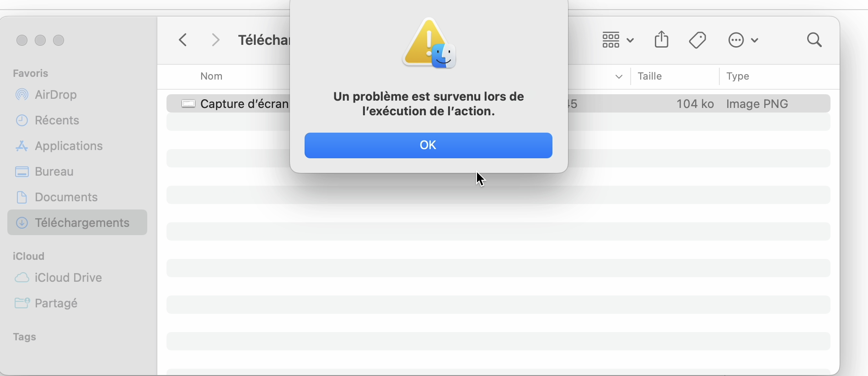Viewport: 868px width, 376px height.
Task: Click the sort direction chevron in header
Action: pyautogui.click(x=619, y=77)
